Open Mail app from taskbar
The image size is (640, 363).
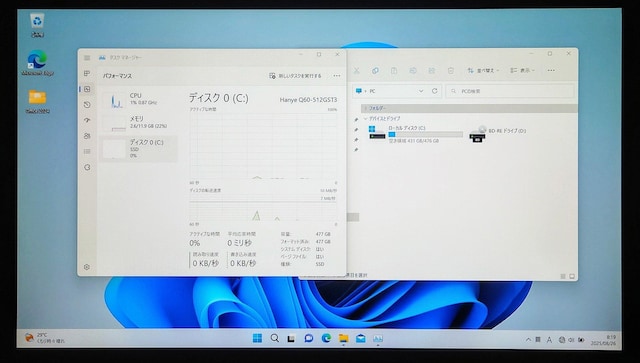tap(361, 338)
